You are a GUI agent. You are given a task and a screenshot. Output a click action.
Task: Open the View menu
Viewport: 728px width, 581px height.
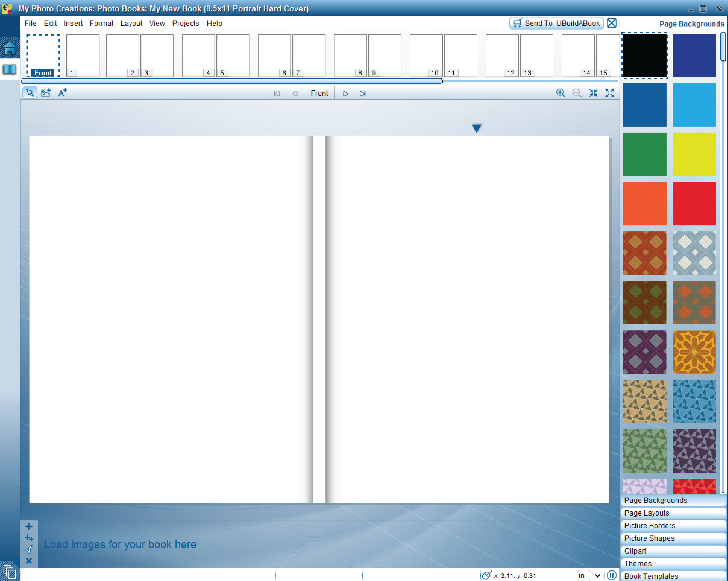click(157, 23)
